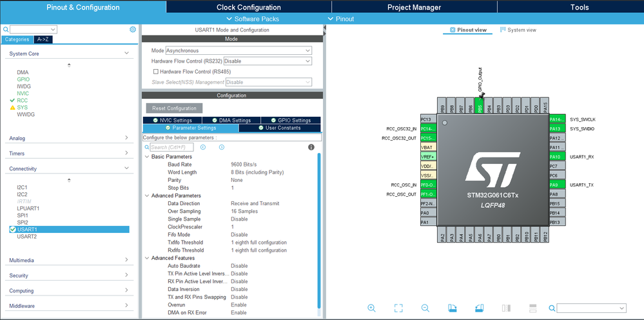
Task: Open the NVIC Settings tab
Action: coord(173,121)
